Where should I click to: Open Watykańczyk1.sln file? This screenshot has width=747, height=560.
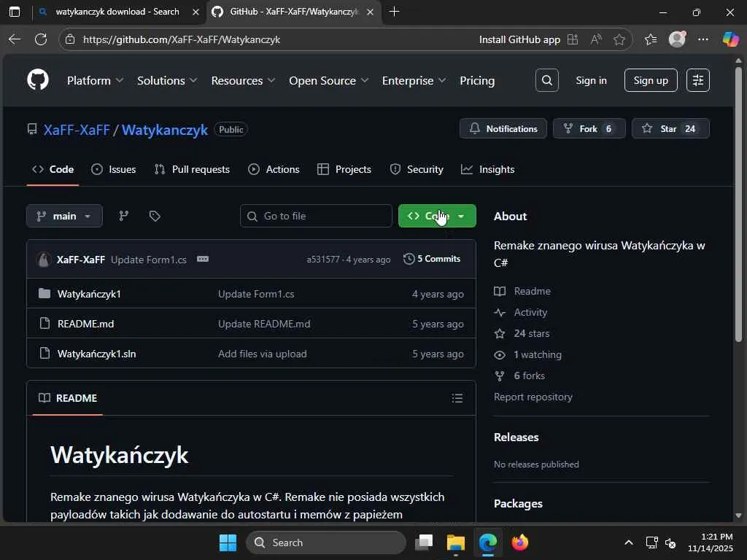[x=97, y=354]
